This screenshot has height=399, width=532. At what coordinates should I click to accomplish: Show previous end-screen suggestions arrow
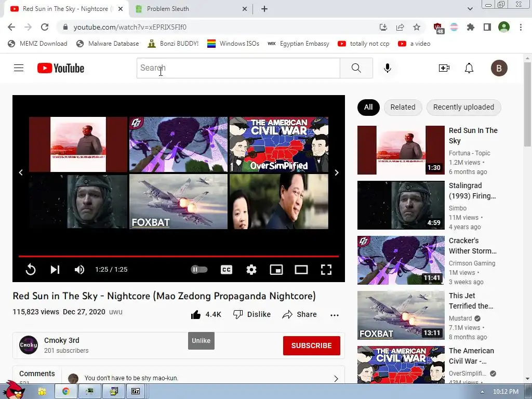(x=21, y=172)
